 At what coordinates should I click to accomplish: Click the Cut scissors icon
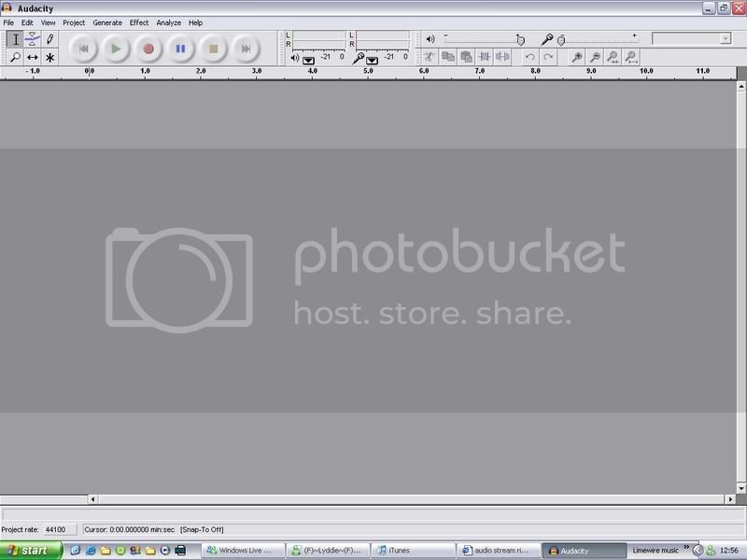tap(430, 57)
